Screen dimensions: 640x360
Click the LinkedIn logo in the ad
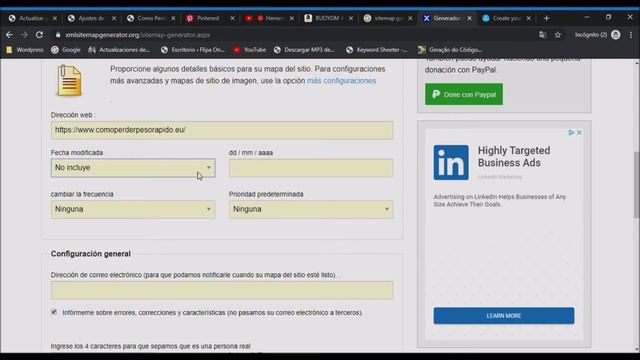pyautogui.click(x=451, y=162)
